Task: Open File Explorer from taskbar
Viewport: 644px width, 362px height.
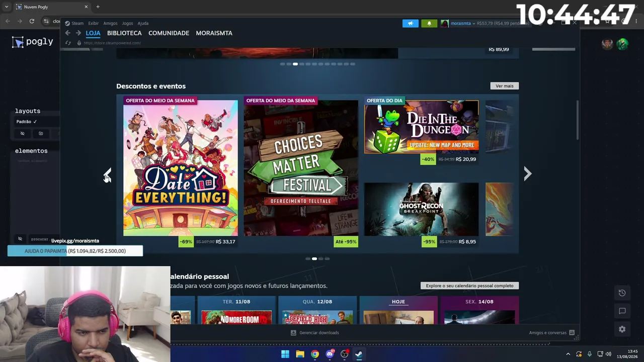Action: 300,354
